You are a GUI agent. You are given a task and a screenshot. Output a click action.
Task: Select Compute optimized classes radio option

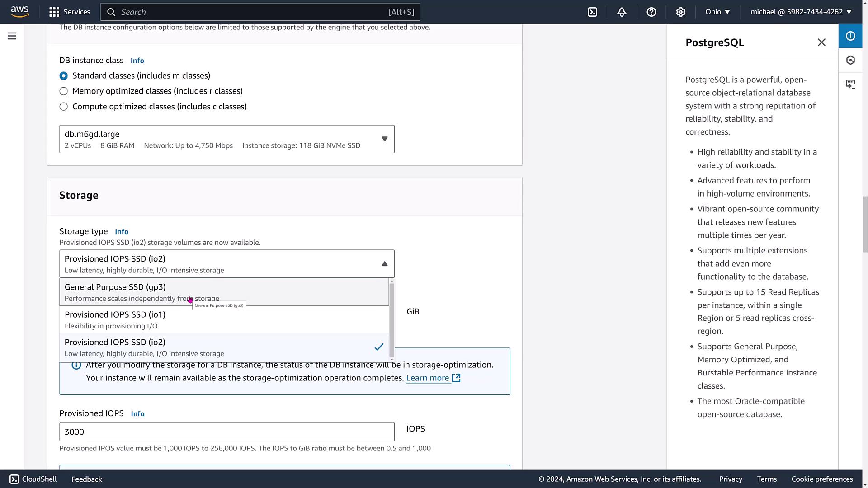64,107
